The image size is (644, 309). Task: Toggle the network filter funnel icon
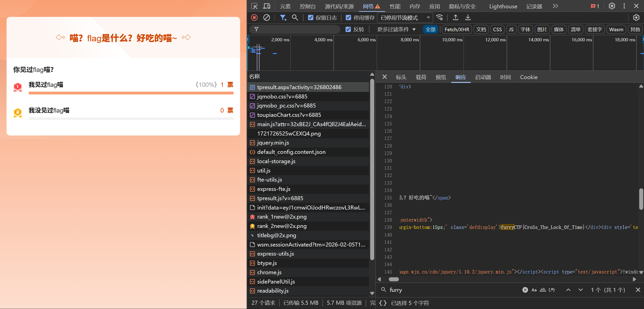click(x=283, y=17)
